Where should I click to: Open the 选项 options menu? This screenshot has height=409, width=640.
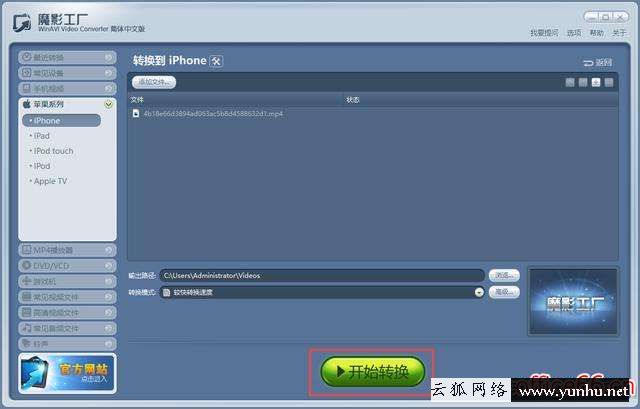click(x=574, y=33)
